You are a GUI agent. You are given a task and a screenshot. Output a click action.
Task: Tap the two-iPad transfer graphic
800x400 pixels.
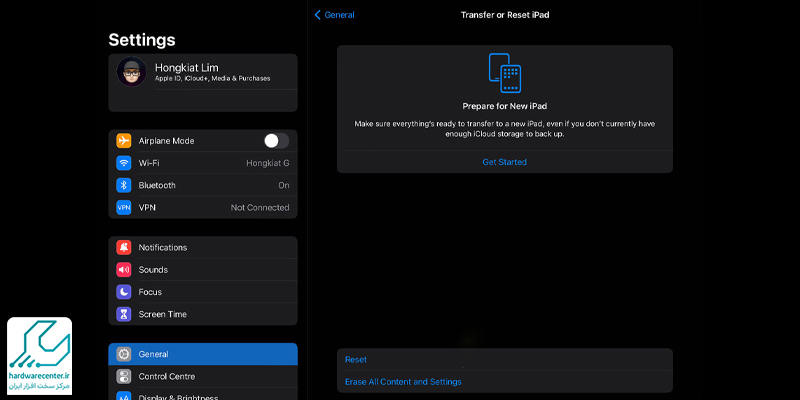point(505,73)
